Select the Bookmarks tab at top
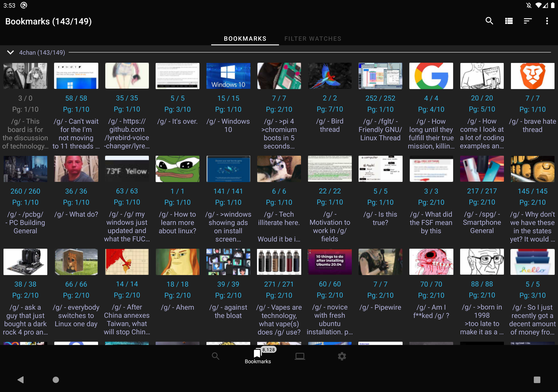The width and height of the screenshot is (558, 392). (x=245, y=39)
